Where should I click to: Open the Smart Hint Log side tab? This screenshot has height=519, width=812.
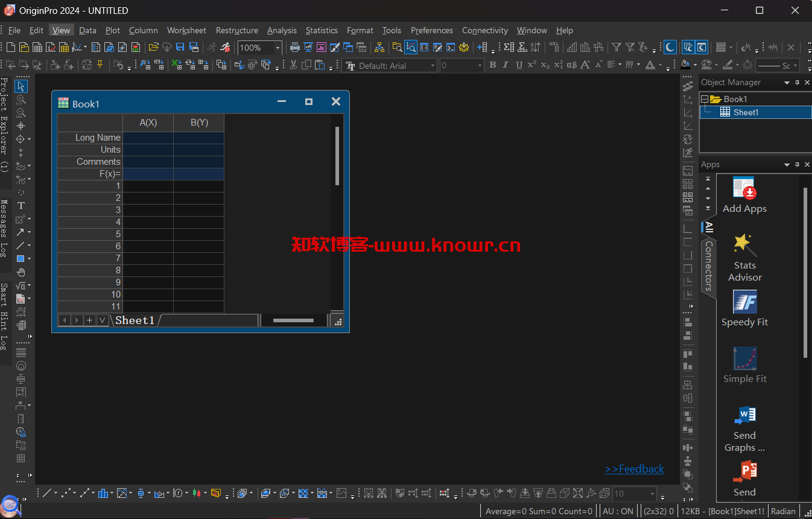click(4, 317)
